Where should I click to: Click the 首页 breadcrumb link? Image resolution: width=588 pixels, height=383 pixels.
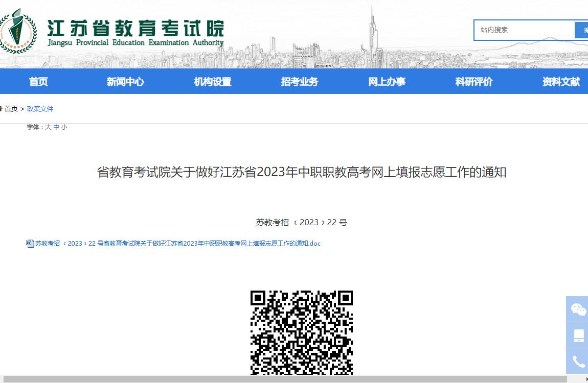click(x=11, y=109)
